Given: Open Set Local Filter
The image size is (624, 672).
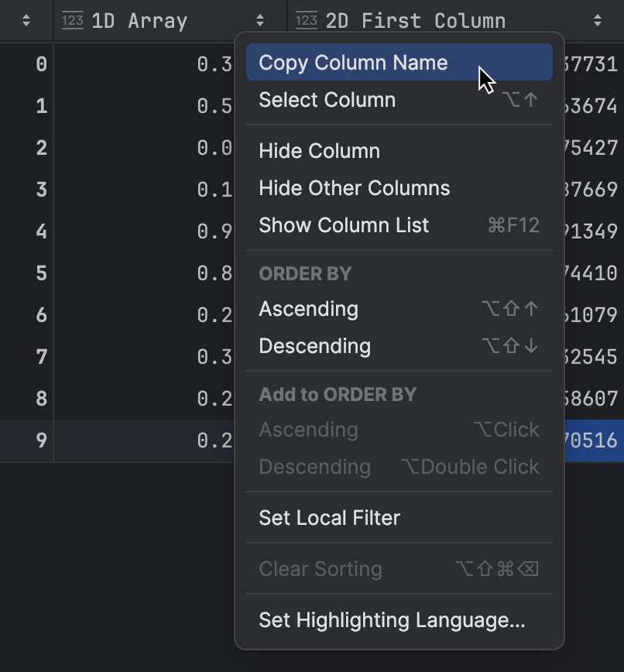Looking at the screenshot, I should 329,518.
